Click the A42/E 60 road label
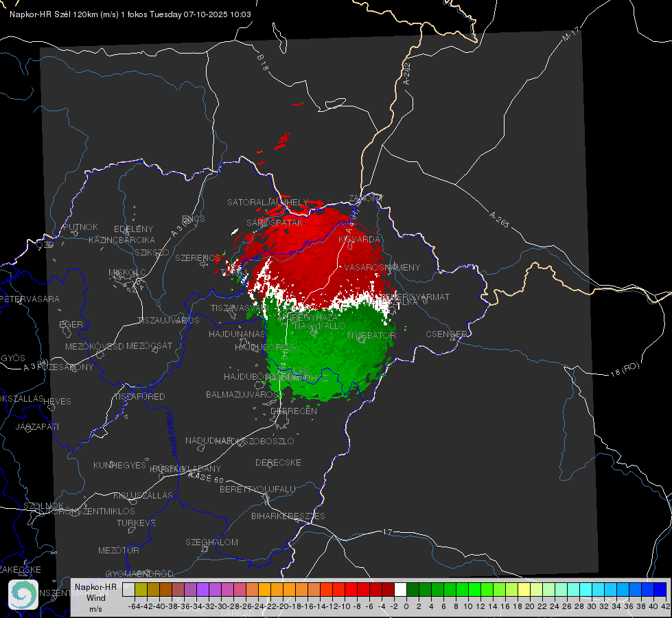 (x=206, y=477)
